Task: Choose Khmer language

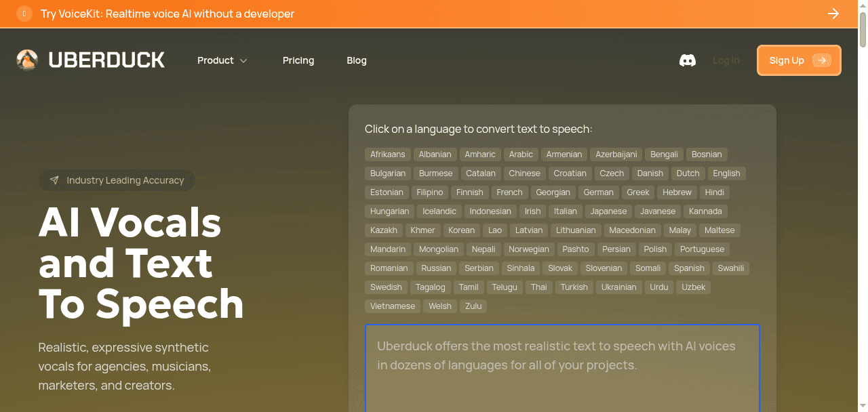Action: click(x=423, y=230)
